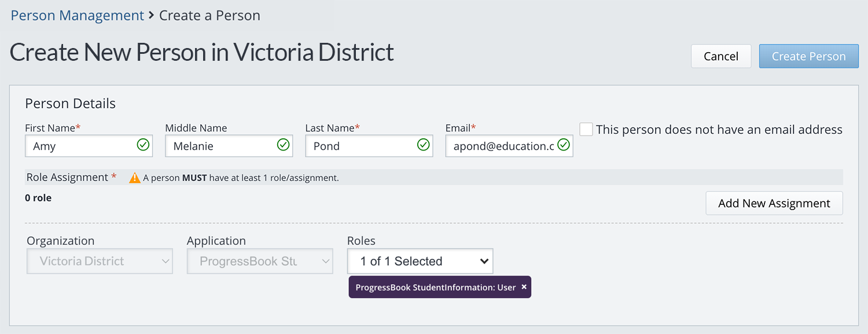Click the Email address input field

[501, 146]
